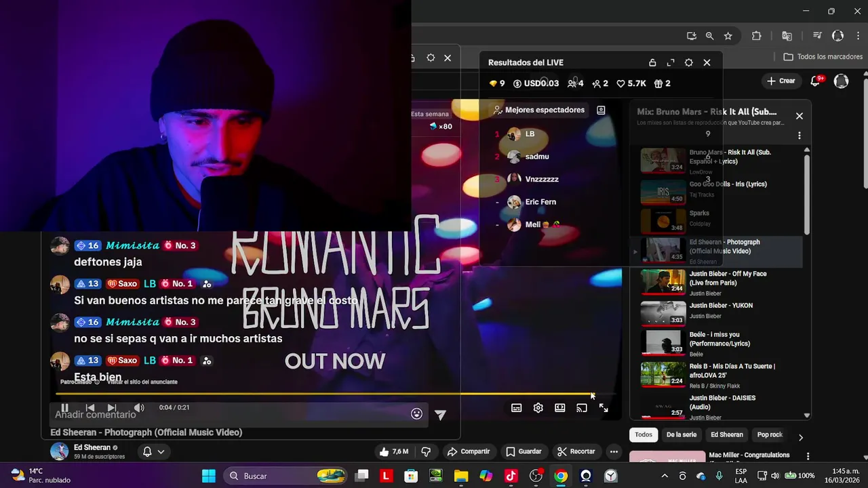Bookmark this page with star icon
Viewport: 868px width, 488px height.
(x=728, y=36)
